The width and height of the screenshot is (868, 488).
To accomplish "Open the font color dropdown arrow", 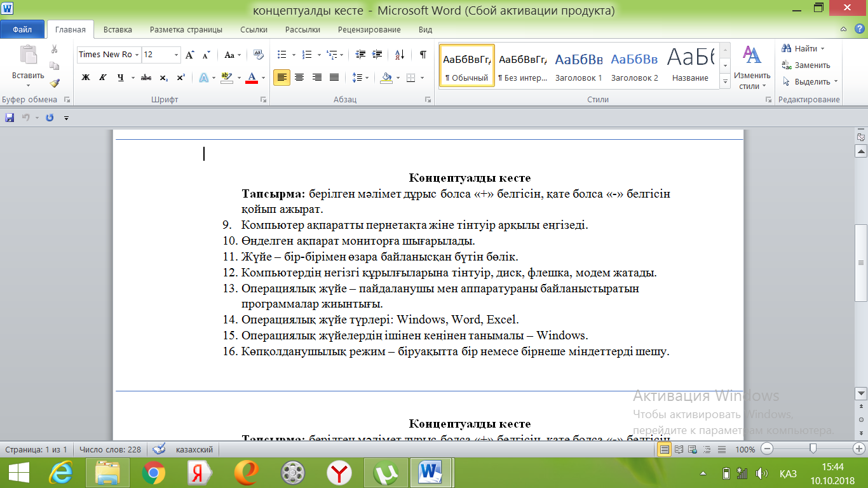I will (x=263, y=78).
